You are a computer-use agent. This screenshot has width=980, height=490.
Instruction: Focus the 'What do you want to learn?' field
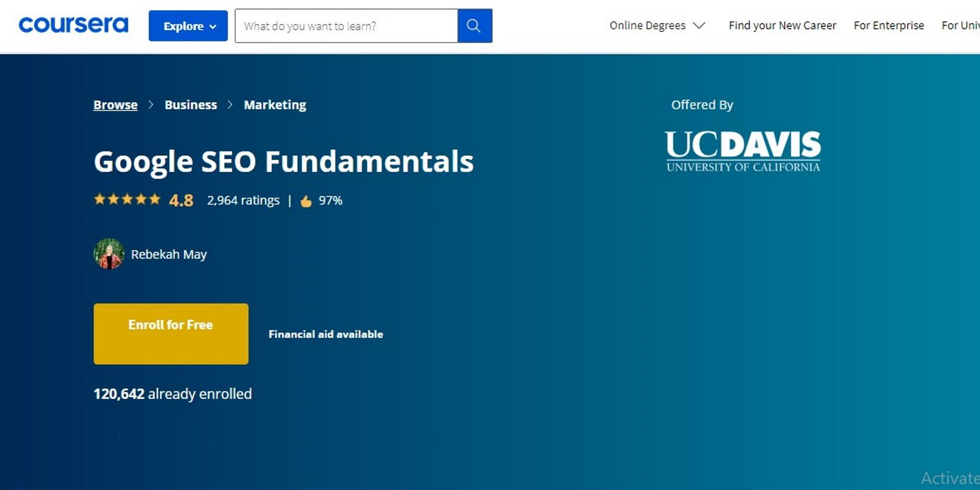point(346,26)
